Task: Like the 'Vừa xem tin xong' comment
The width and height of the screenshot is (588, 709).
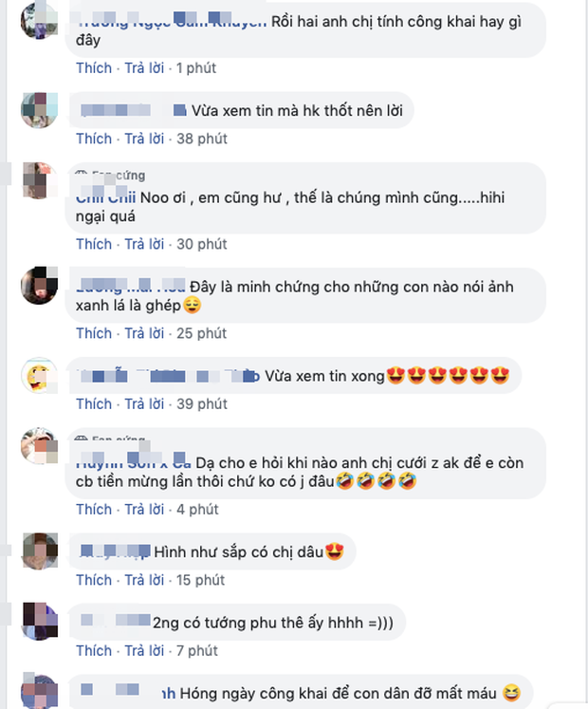Action: pyautogui.click(x=94, y=403)
